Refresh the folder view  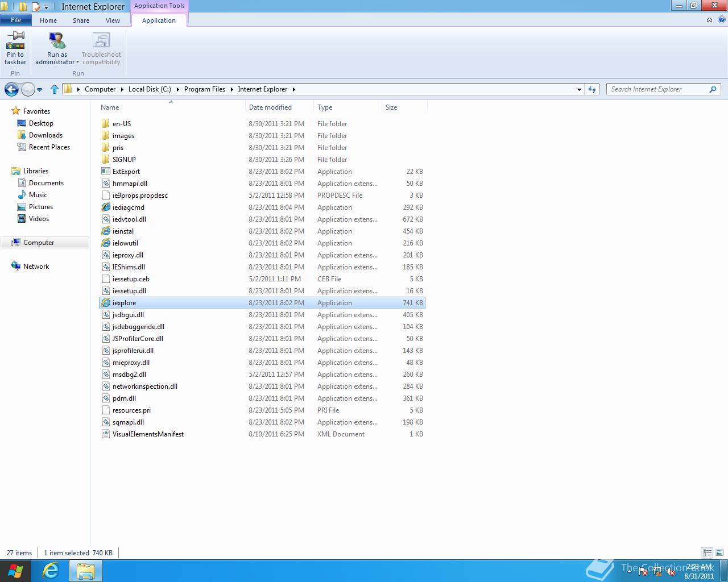pos(592,89)
